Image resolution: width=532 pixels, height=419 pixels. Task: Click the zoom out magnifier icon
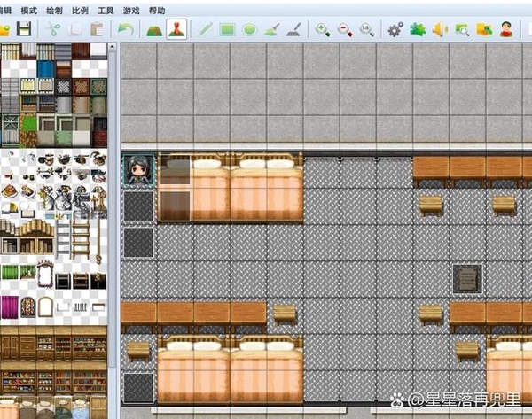click(345, 29)
